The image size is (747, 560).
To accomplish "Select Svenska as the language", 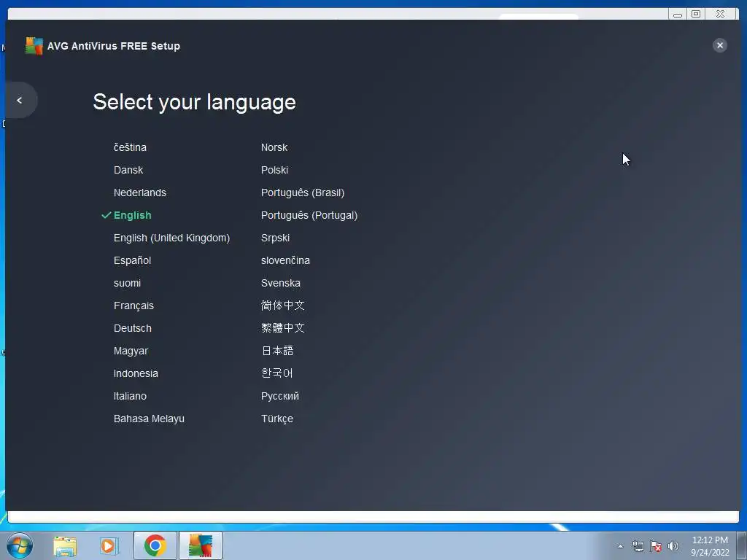I will point(281,284).
